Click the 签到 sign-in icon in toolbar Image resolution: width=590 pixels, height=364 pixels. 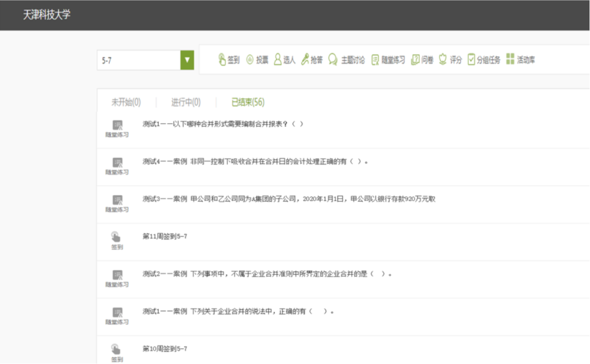[x=222, y=60]
